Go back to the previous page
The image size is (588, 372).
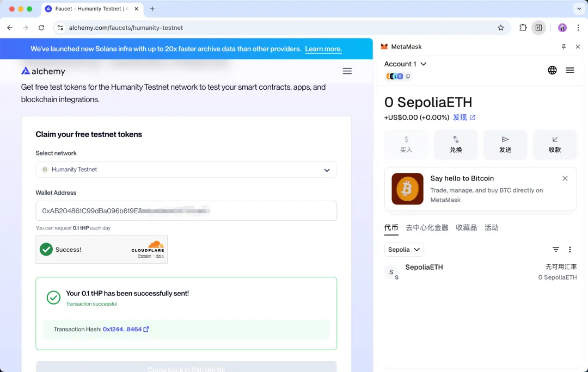tap(10, 28)
